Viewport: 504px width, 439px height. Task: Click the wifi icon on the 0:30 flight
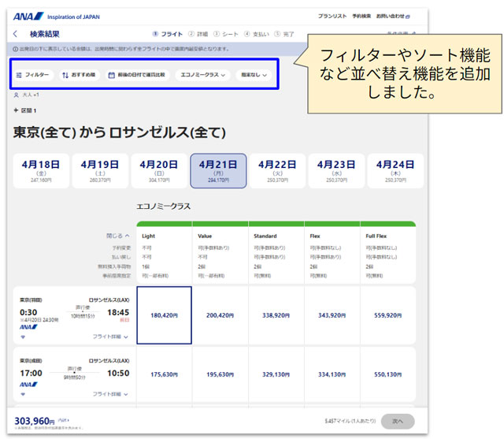click(x=22, y=337)
